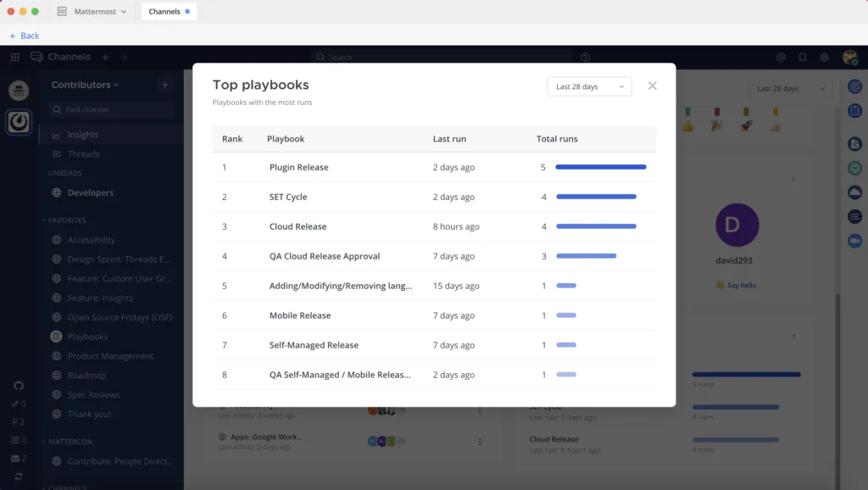Click the Plugin Release total runs bar
Viewport: 868px width, 490px height.
pyautogui.click(x=601, y=167)
